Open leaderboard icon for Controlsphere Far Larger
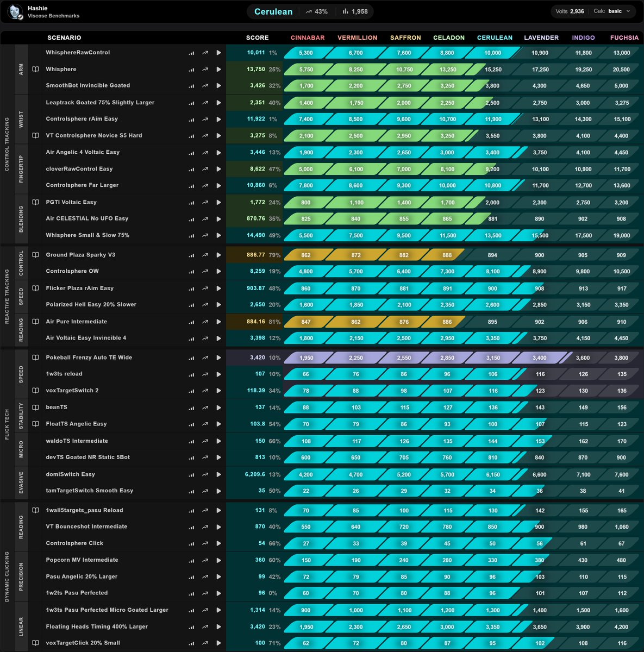This screenshot has width=644, height=652. pyautogui.click(x=191, y=186)
